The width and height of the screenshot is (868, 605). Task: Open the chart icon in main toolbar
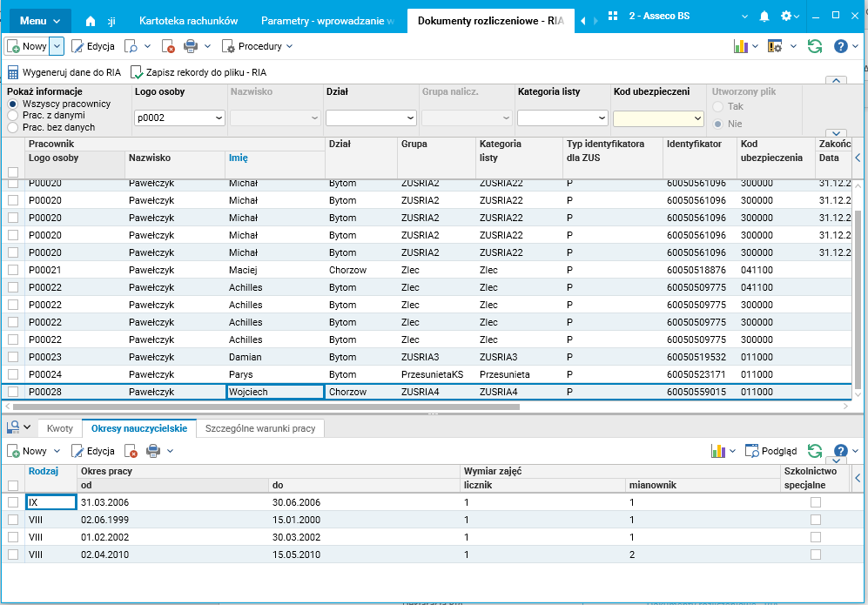(741, 46)
